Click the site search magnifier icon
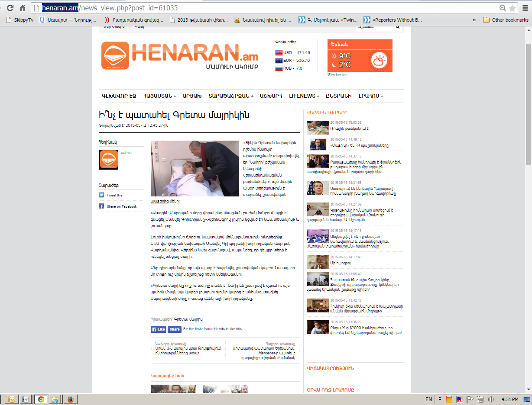The width and height of the screenshot is (532, 405). click(398, 27)
